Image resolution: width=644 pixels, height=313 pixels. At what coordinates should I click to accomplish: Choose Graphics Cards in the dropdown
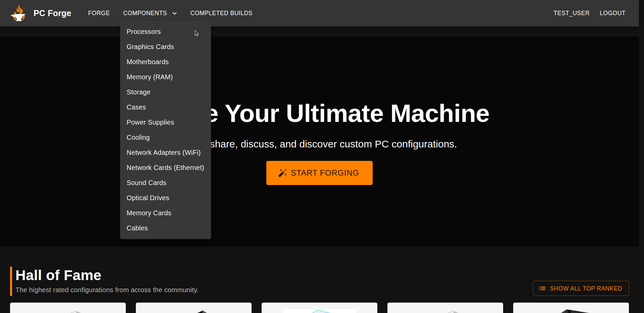point(150,47)
